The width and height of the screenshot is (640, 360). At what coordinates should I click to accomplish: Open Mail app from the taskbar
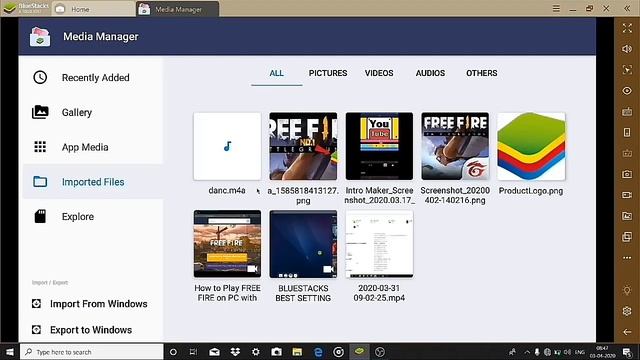click(214, 352)
